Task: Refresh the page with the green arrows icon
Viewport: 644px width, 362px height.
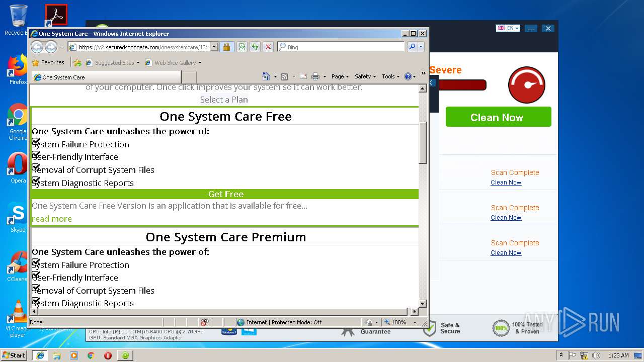Action: [255, 47]
